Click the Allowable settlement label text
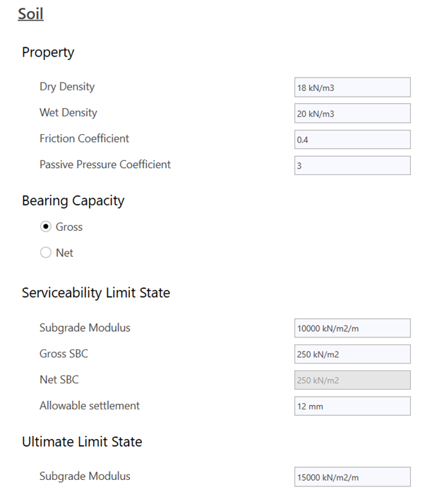Screen dimensions: 430x504 [90, 406]
